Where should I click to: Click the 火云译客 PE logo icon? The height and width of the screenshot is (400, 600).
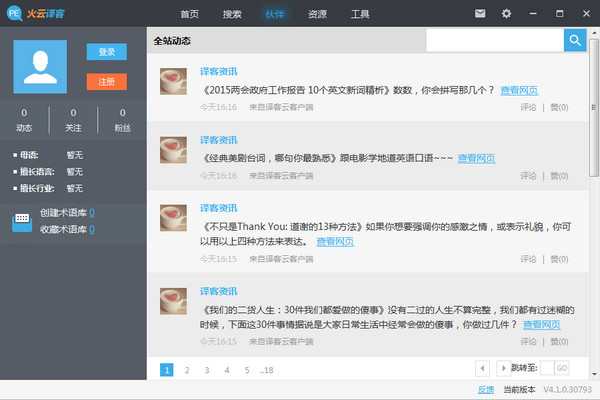pos(15,13)
